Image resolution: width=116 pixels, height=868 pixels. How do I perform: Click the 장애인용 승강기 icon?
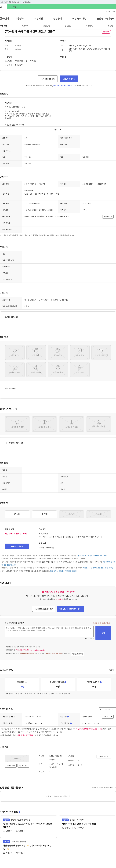point(44,424)
